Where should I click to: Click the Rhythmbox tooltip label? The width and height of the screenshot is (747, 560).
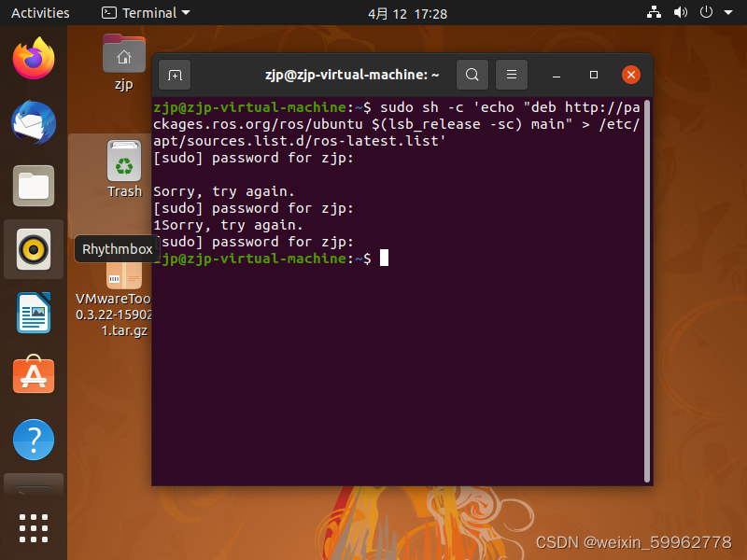(118, 249)
